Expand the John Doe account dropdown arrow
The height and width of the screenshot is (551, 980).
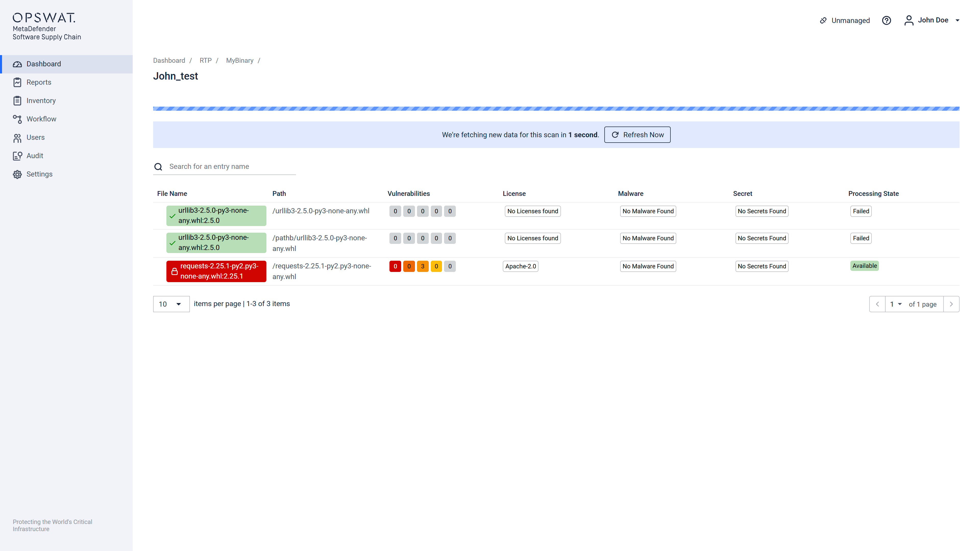pyautogui.click(x=957, y=20)
